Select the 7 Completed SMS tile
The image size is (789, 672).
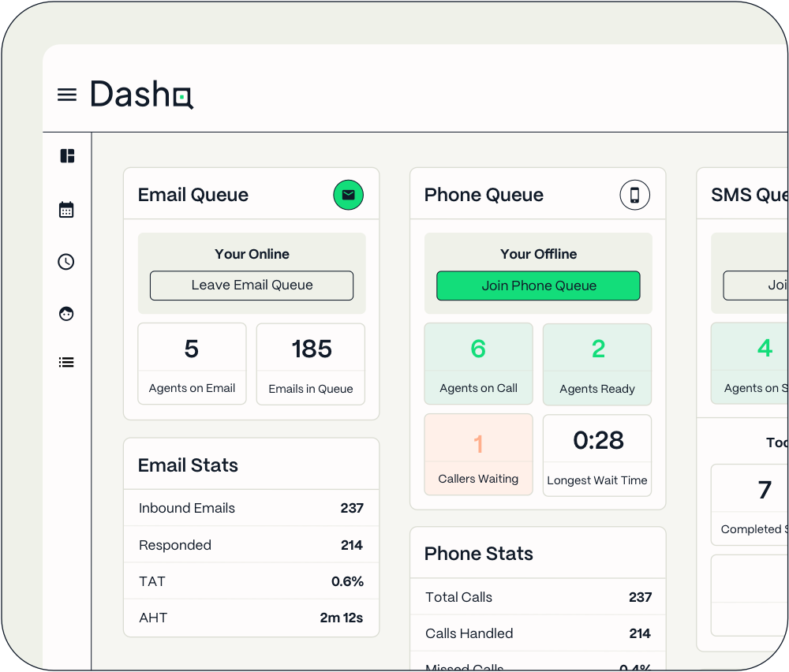click(x=750, y=505)
